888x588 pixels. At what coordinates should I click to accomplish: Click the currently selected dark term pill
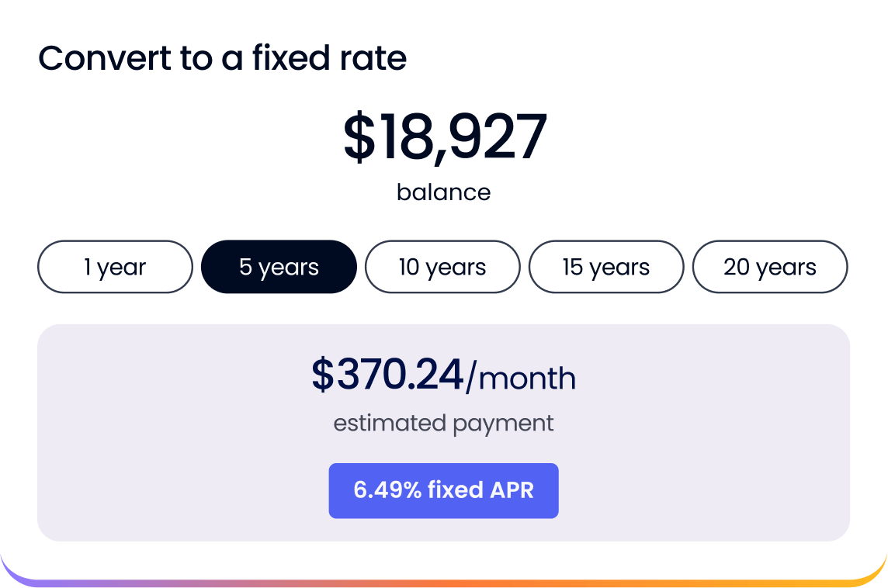click(279, 267)
